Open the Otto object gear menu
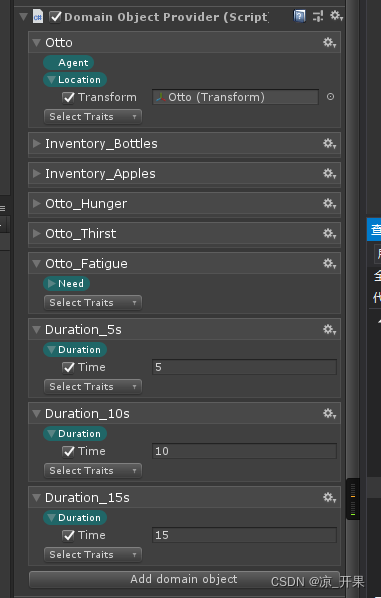Viewport: 381px width, 598px height. pyautogui.click(x=330, y=42)
